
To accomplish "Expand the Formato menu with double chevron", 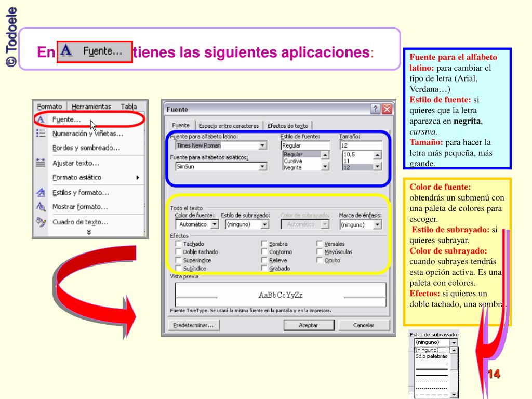I will point(89,232).
